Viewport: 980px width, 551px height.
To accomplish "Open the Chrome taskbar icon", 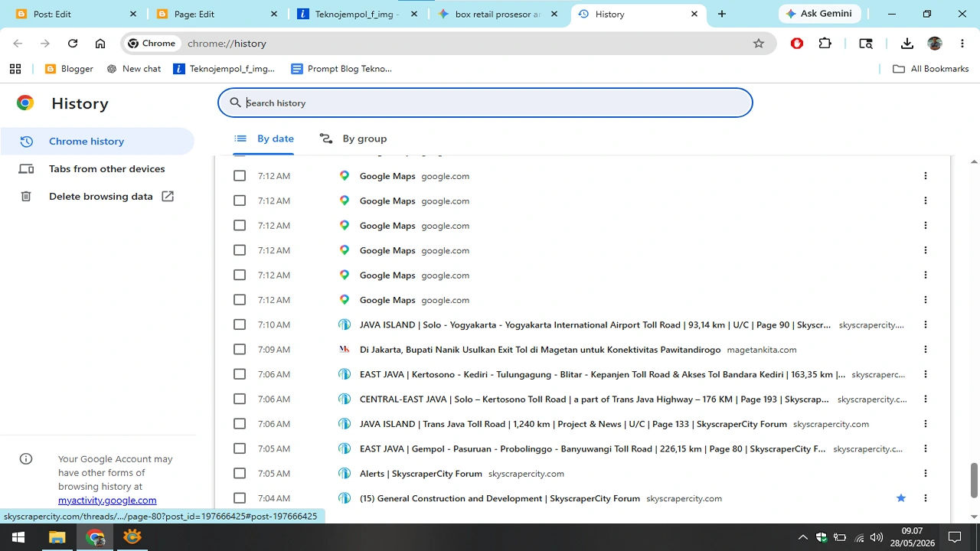I will tap(95, 537).
